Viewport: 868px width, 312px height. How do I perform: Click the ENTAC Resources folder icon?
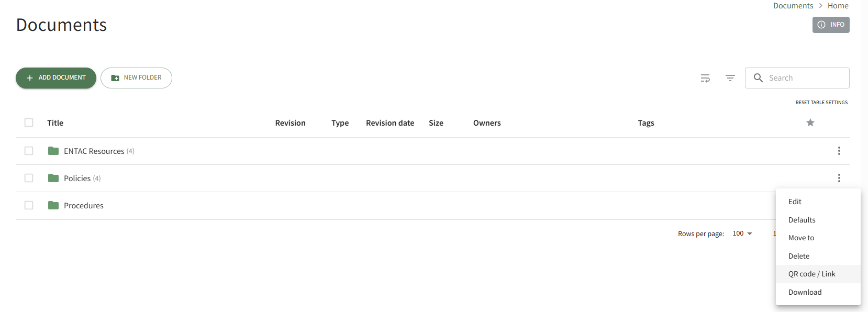point(53,151)
